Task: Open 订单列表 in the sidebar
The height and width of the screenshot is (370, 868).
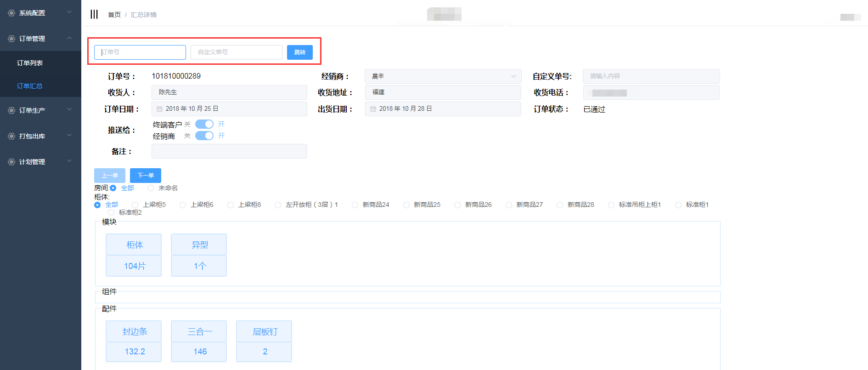Action: coord(30,63)
